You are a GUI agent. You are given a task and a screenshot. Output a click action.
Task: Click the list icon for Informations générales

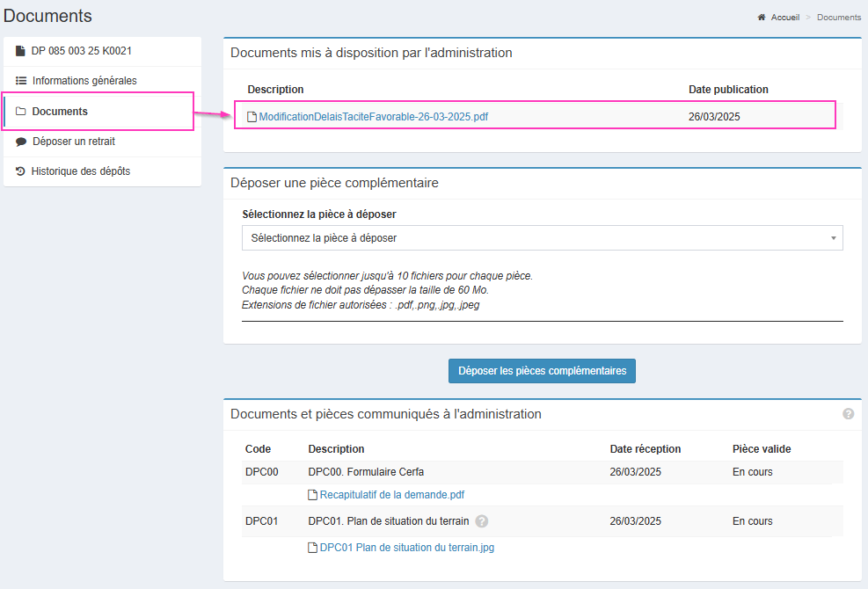point(21,81)
